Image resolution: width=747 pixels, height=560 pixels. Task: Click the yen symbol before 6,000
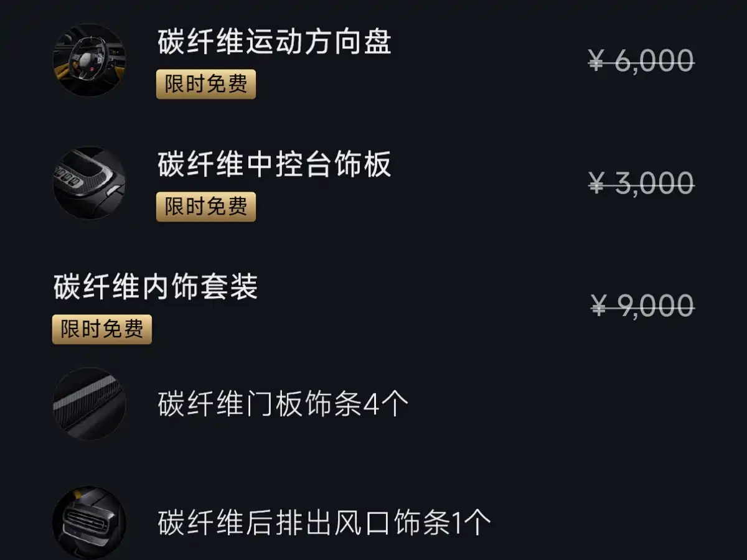[596, 61]
